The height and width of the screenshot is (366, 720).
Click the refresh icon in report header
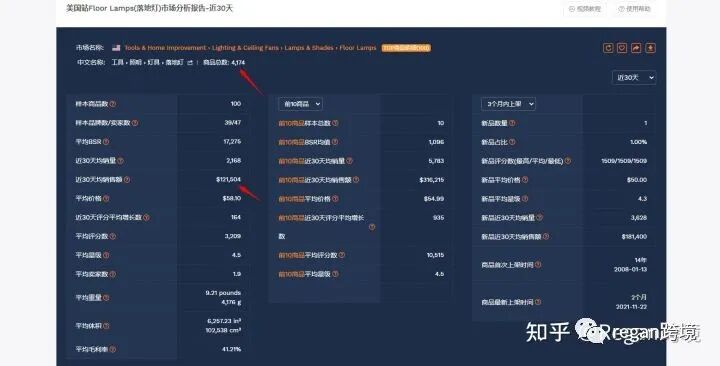608,48
